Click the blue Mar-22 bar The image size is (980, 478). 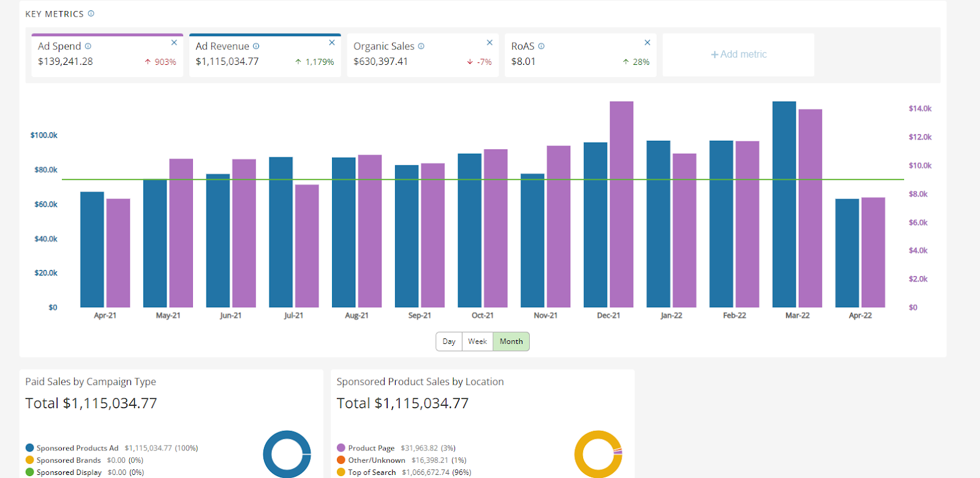click(784, 204)
